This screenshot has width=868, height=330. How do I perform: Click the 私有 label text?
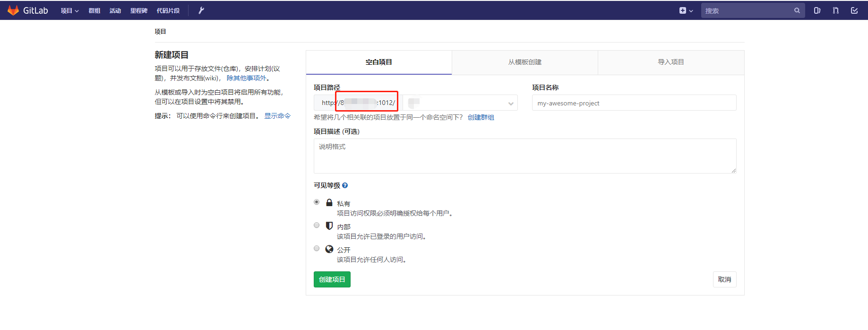pyautogui.click(x=344, y=204)
